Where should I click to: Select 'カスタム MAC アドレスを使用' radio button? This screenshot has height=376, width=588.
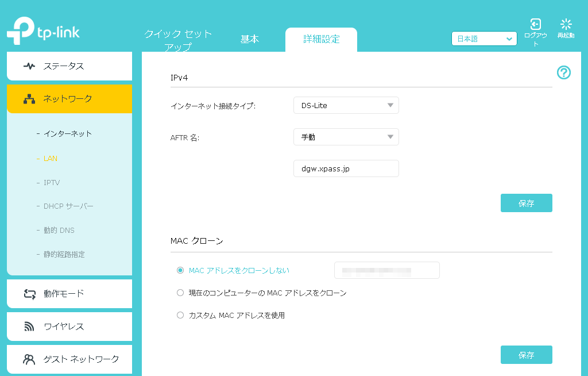coord(180,315)
